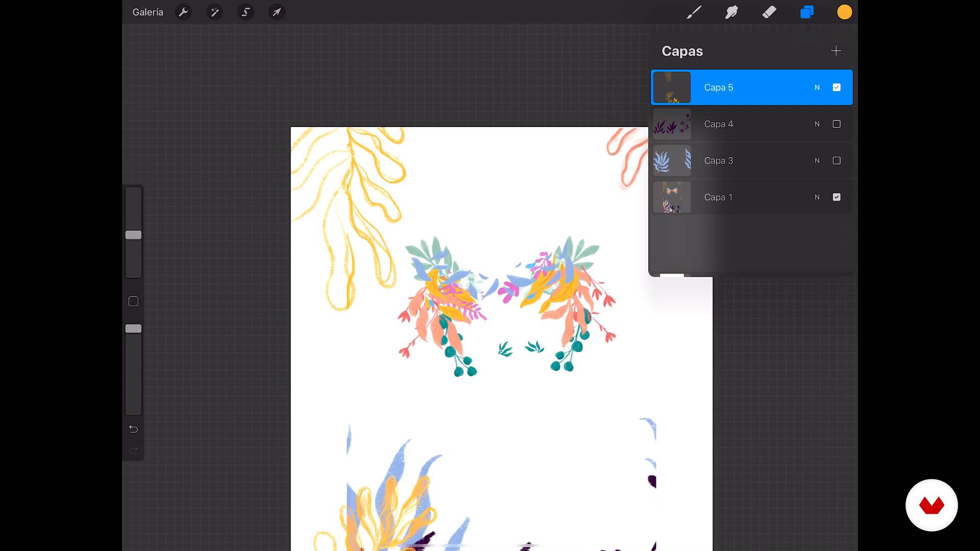Add a new layer with plus
The width and height of the screenshot is (980, 551).
836,51
